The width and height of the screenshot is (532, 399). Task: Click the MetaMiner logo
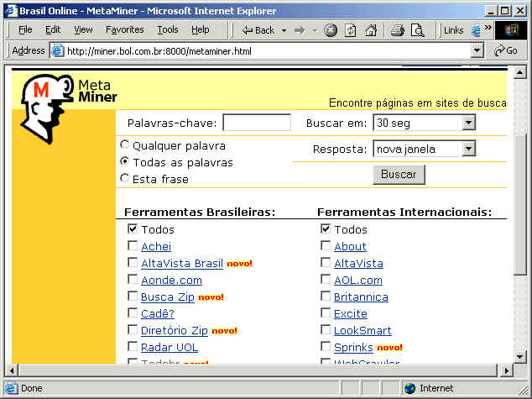[x=68, y=100]
